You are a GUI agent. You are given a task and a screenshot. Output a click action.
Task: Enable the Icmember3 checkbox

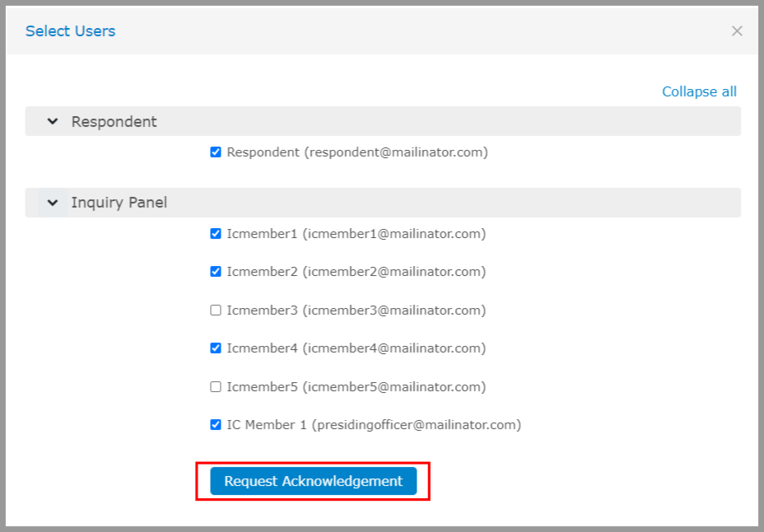[216, 310]
